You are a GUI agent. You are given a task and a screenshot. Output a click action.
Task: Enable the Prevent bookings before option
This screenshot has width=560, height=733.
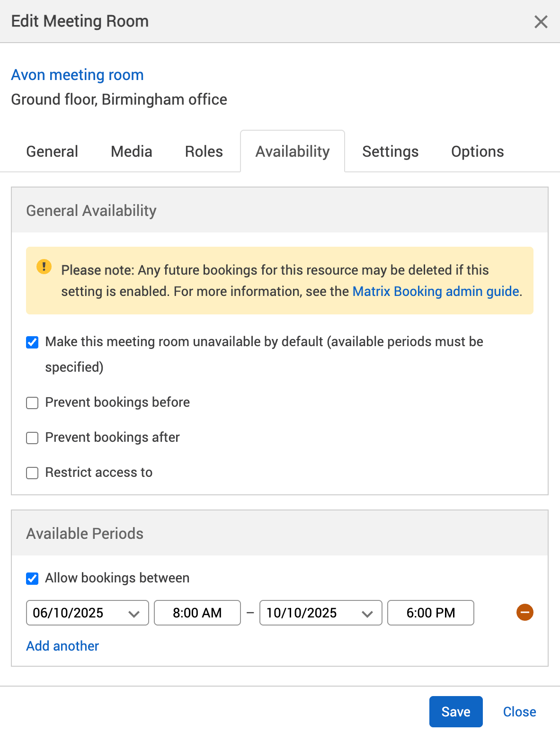click(x=32, y=403)
